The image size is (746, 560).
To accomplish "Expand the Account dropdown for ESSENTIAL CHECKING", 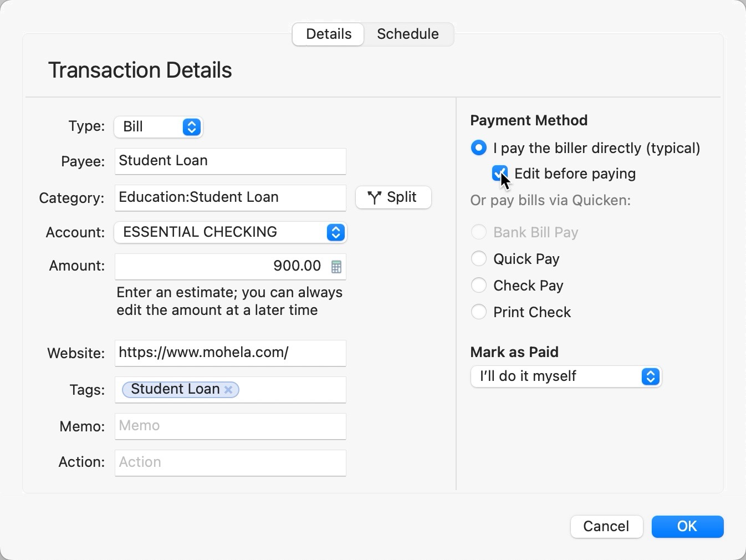I will coord(230,232).
